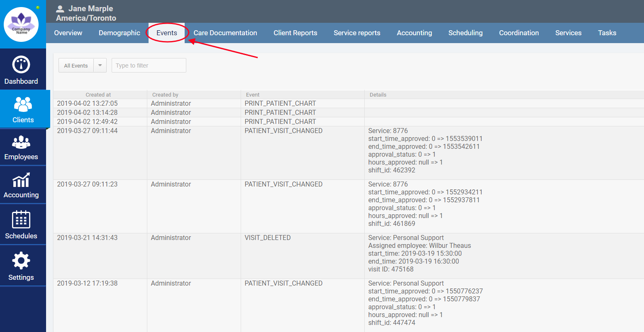Screen dimensions: 644x332
Task: Click the Company Name logo
Action: [x=21, y=24]
